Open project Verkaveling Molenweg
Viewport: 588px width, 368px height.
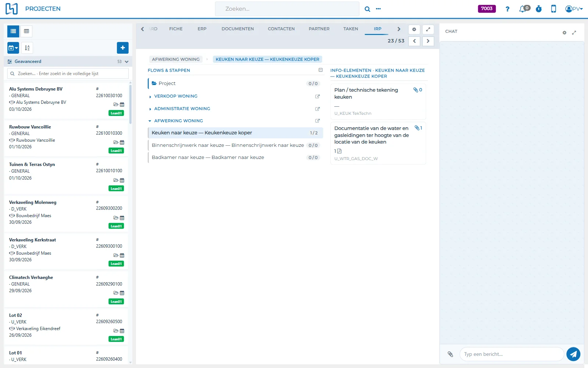(66, 214)
